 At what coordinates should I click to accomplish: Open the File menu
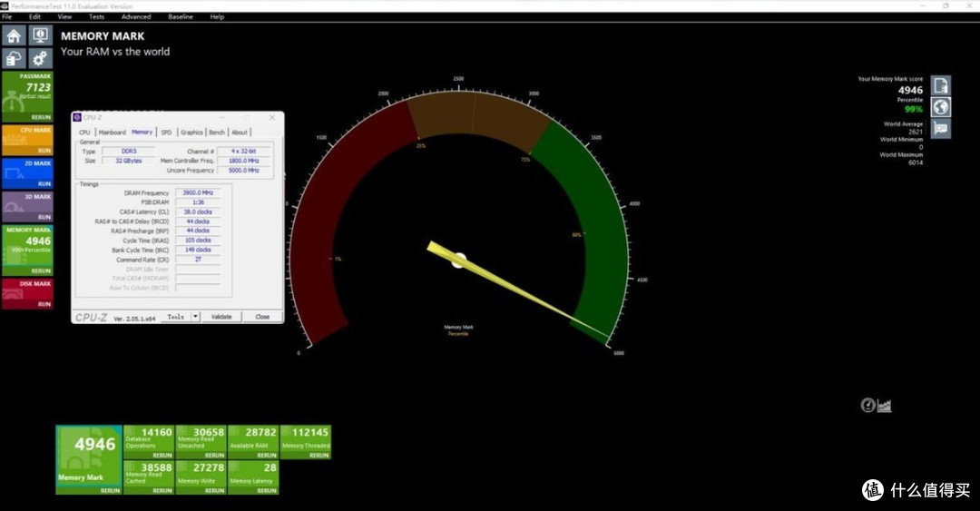(7, 17)
